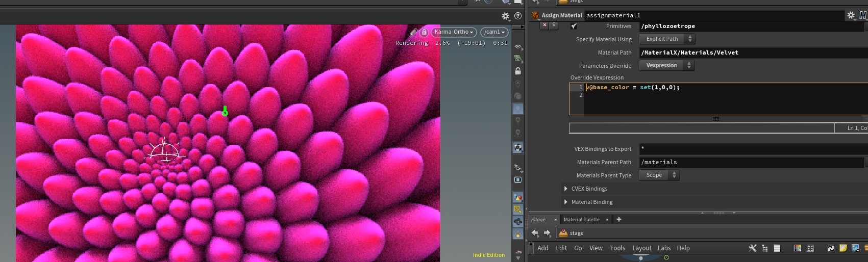868x262 pixels.
Task: Open the Labs menu
Action: pos(664,248)
